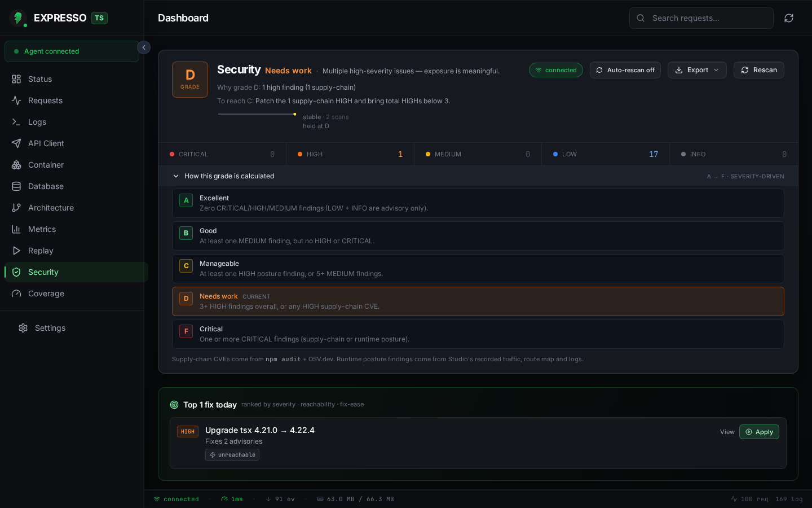Click the B grade badge icon
The width and height of the screenshot is (812, 508).
point(186,233)
